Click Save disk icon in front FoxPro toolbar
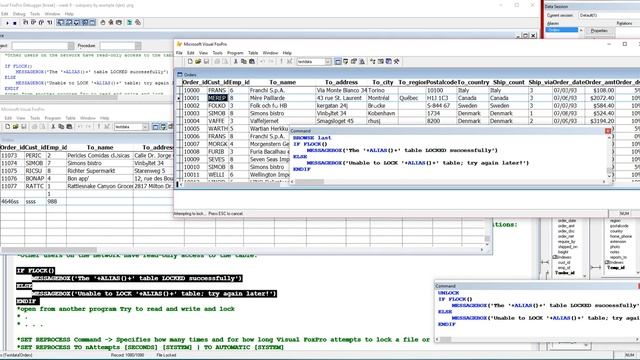 (206, 62)
